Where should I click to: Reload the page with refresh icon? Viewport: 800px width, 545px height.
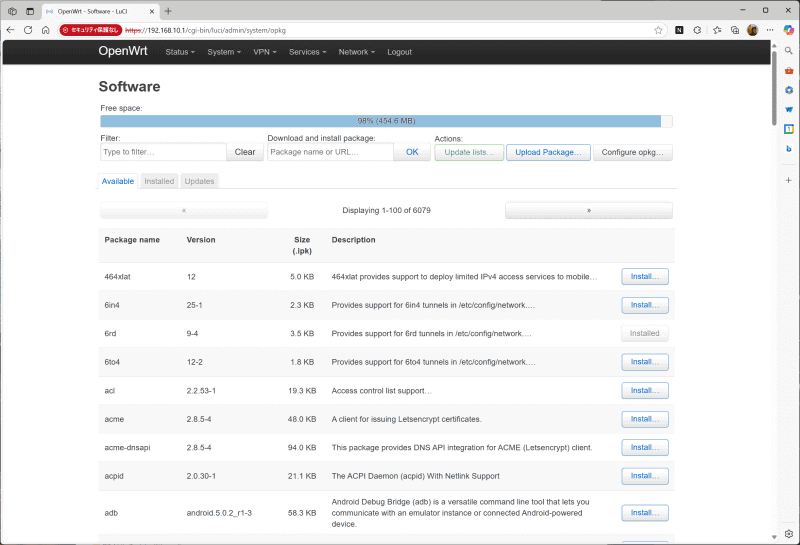pyautogui.click(x=28, y=30)
